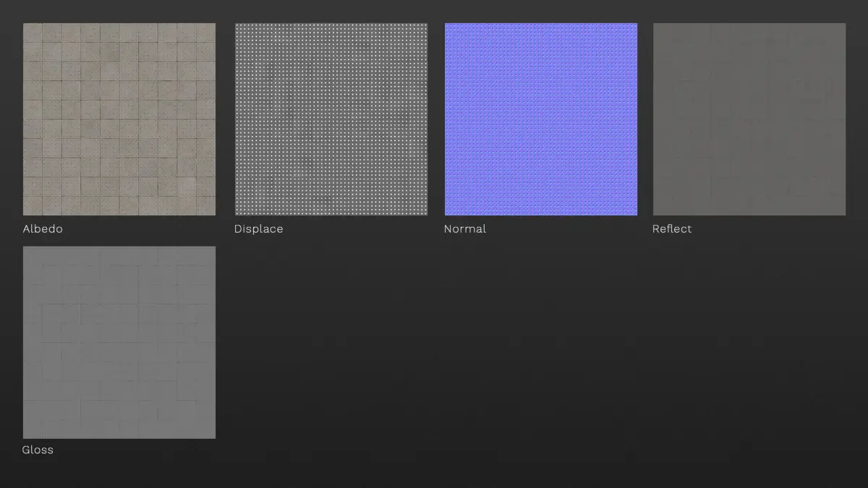
Task: Click the "Displace" label text
Action: (258, 229)
